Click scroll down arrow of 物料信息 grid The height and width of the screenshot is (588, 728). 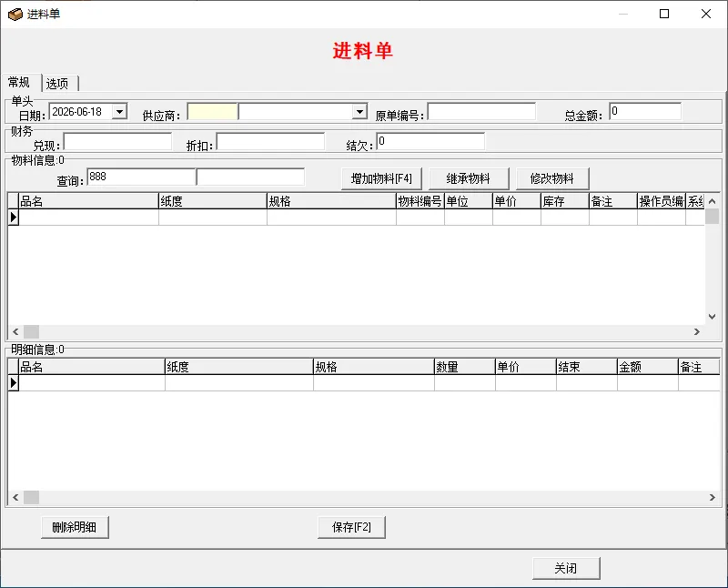pos(712,317)
